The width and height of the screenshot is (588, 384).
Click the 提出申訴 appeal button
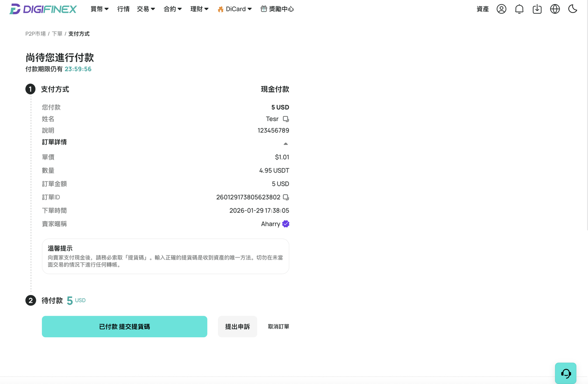[x=237, y=327]
